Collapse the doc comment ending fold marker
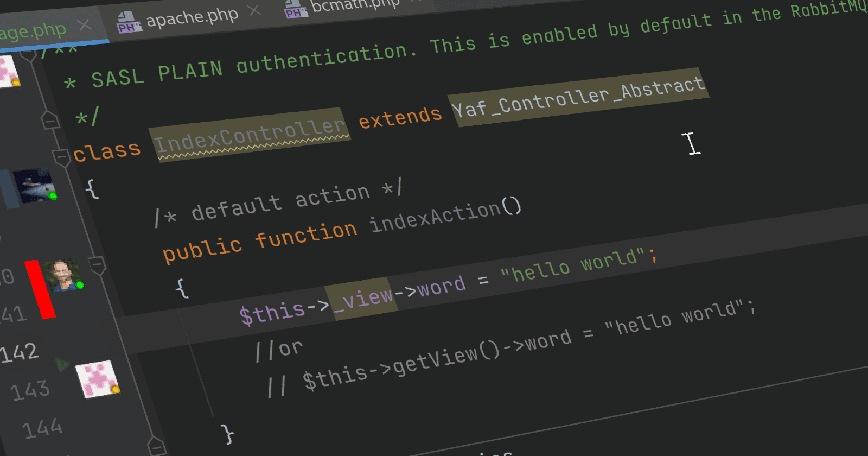 point(50,121)
